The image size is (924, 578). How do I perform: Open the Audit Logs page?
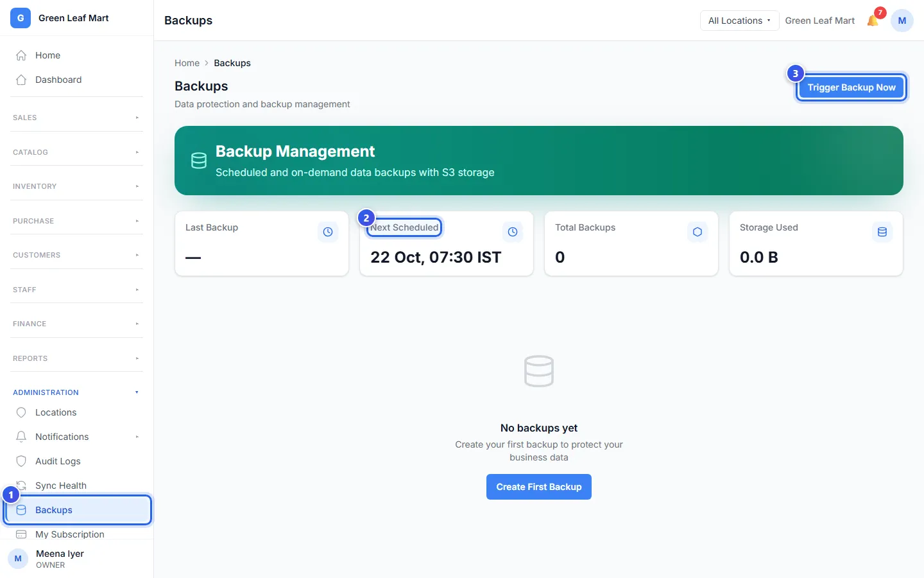76,461
